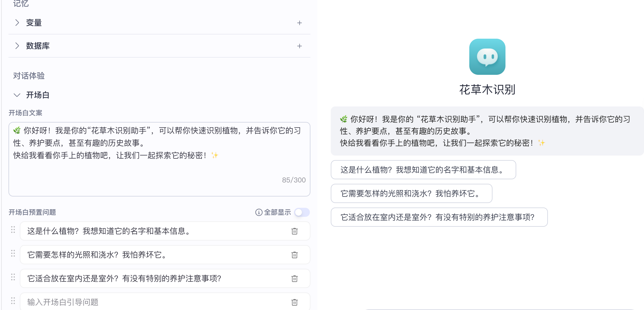644x310 pixels.
Task: Delete the '它需要怎样的光照和浇水' preset question
Action: (x=294, y=255)
